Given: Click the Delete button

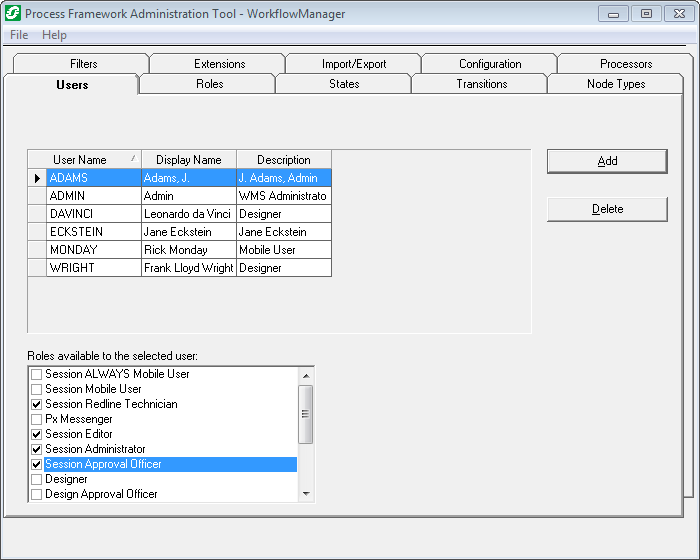Looking at the screenshot, I should (x=607, y=209).
